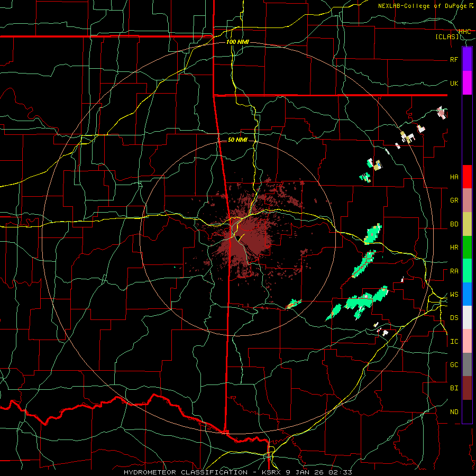This screenshot has height=476, width=476.
Task: Click the BI legend label
Action: point(454,388)
